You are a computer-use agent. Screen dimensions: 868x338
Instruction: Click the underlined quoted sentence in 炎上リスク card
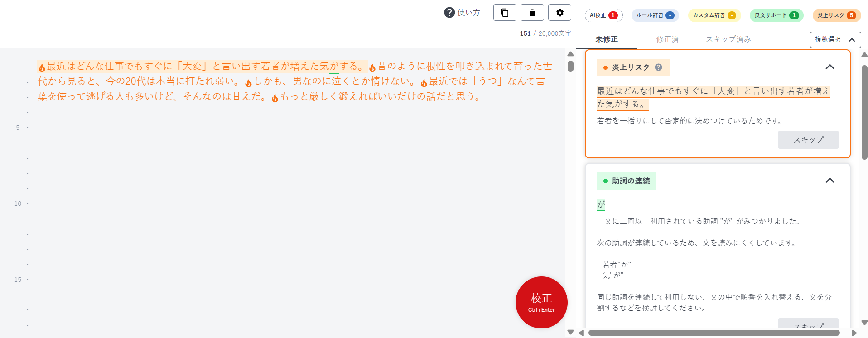pyautogui.click(x=714, y=97)
